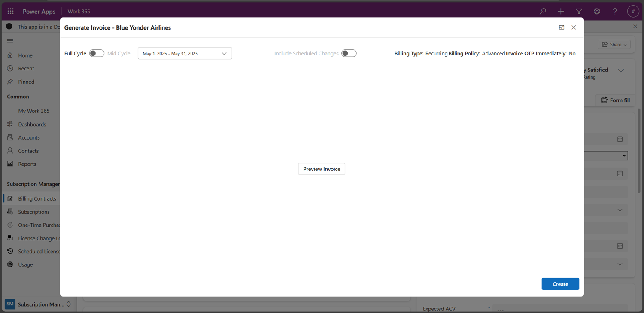The width and height of the screenshot is (644, 313).
Task: Click the Recent clock icon
Action: point(10,68)
